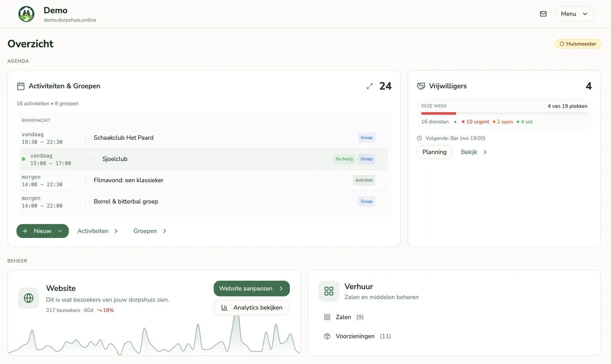Open the Planning button
611x364 pixels.
(434, 152)
